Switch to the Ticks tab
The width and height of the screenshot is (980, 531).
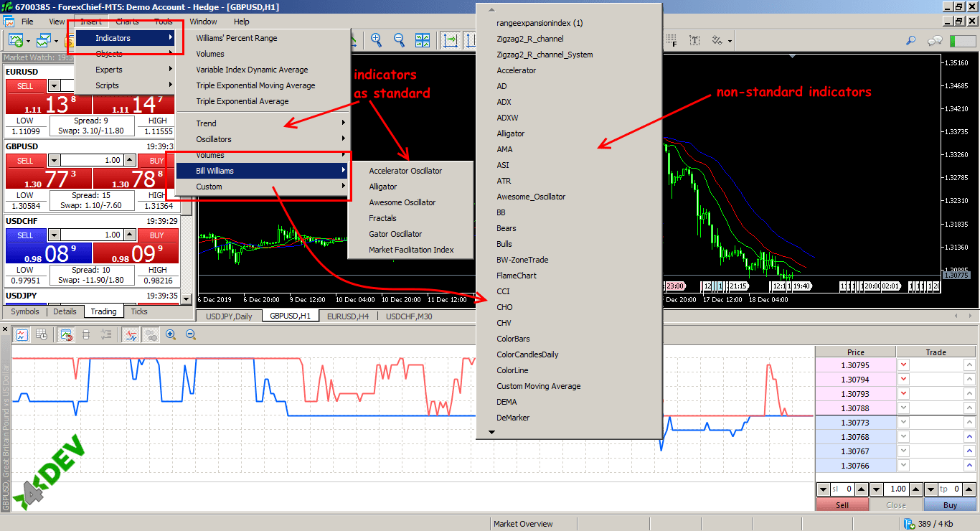[139, 311]
